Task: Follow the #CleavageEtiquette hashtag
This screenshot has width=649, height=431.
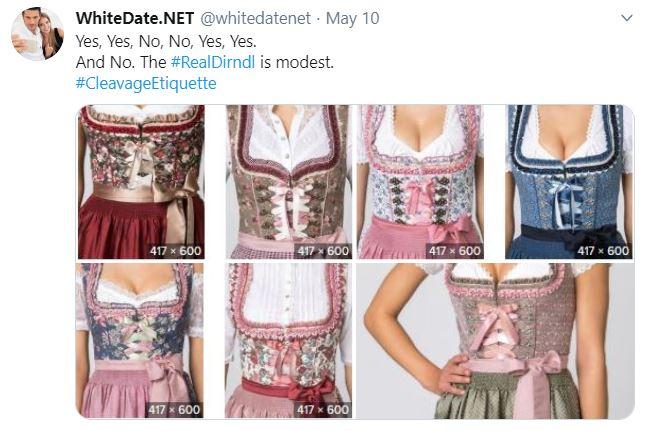Action: click(x=146, y=83)
